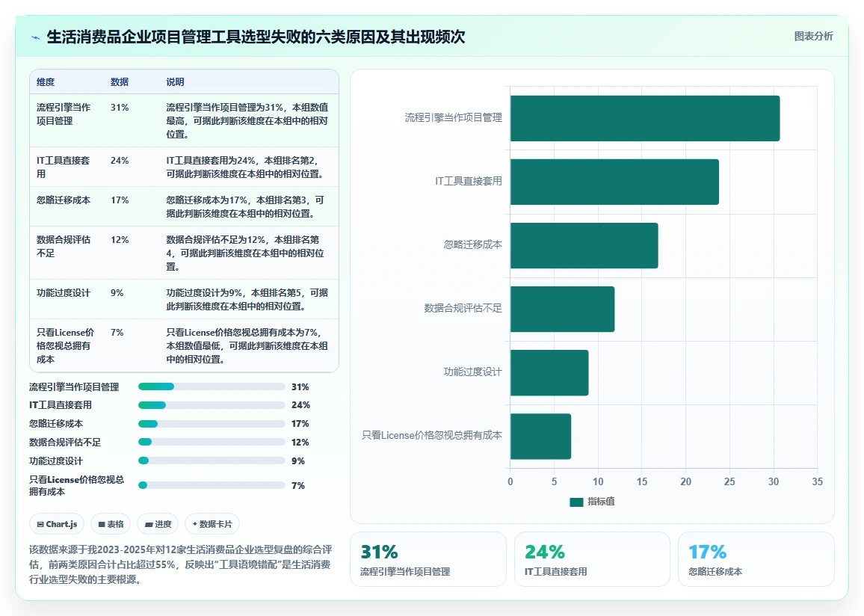
Task: Click the chart bar for 功能过度设计
Action: [x=549, y=372]
